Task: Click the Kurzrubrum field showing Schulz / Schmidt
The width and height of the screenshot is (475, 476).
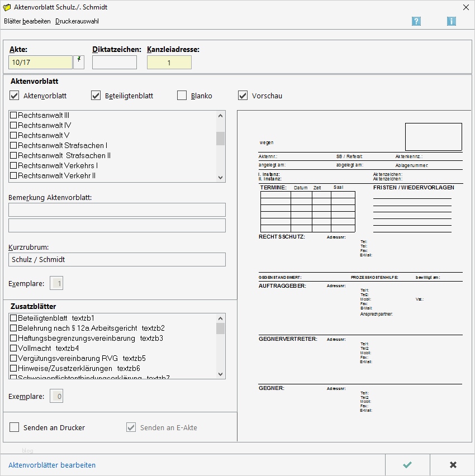Action: pyautogui.click(x=116, y=259)
